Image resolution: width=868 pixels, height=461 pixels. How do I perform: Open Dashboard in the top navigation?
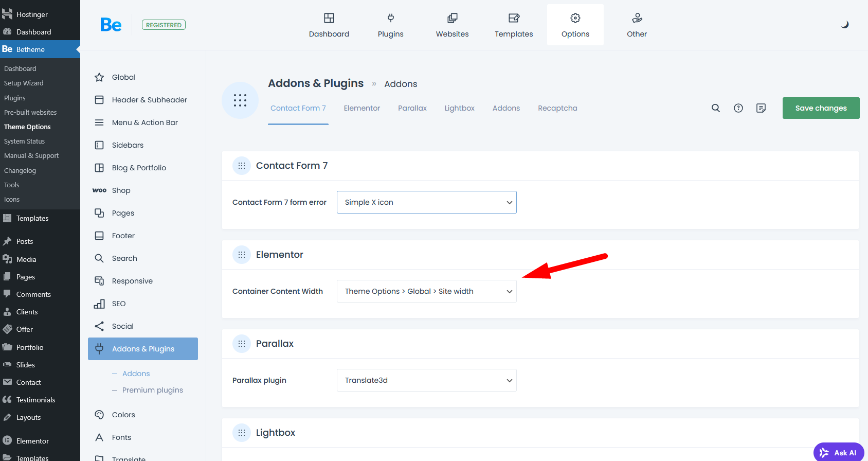(329, 25)
